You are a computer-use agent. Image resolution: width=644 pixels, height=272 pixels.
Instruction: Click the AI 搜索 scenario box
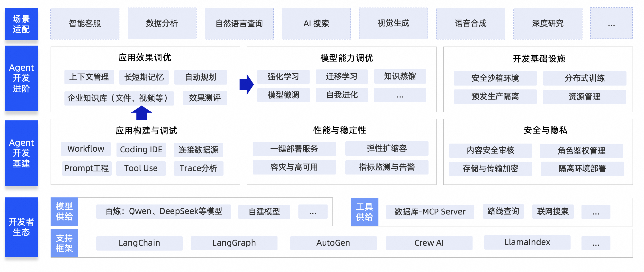(316, 24)
